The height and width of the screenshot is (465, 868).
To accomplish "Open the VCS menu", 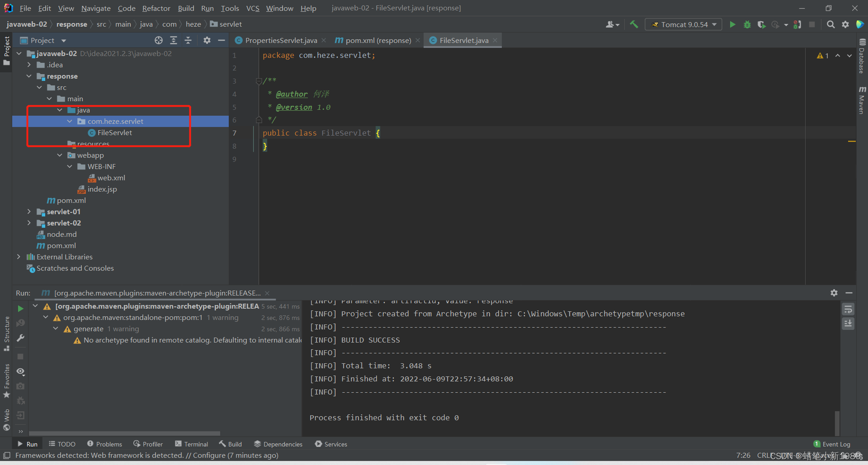I will point(253,8).
